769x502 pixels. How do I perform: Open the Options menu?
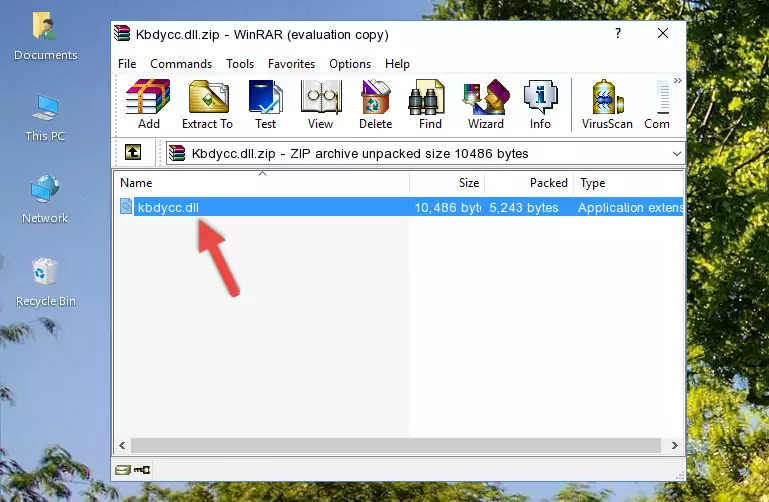coord(350,64)
